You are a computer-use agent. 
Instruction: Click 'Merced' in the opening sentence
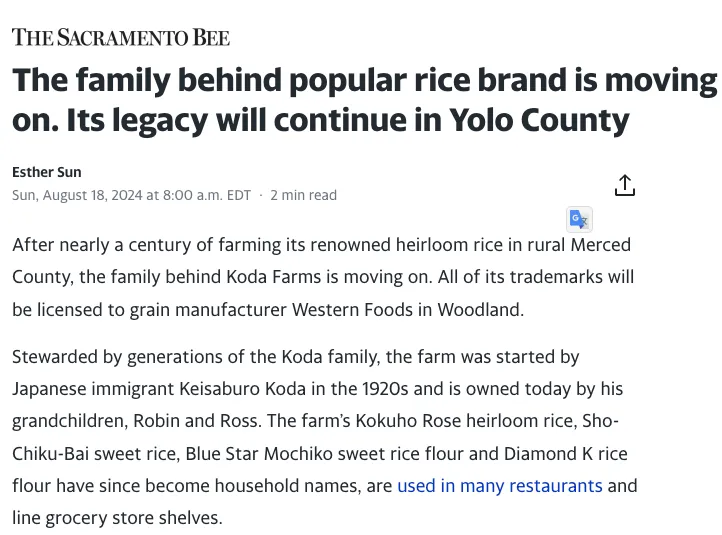[600, 245]
